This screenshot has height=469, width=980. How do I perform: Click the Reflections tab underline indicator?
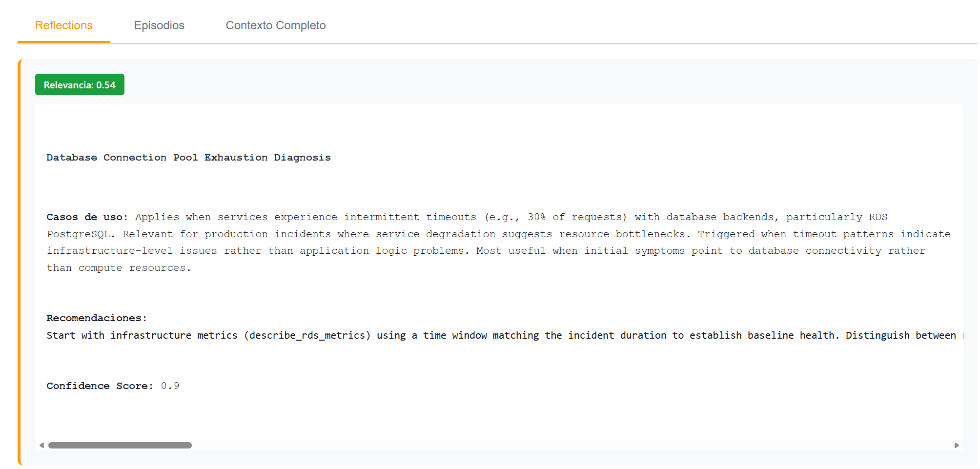point(63,43)
